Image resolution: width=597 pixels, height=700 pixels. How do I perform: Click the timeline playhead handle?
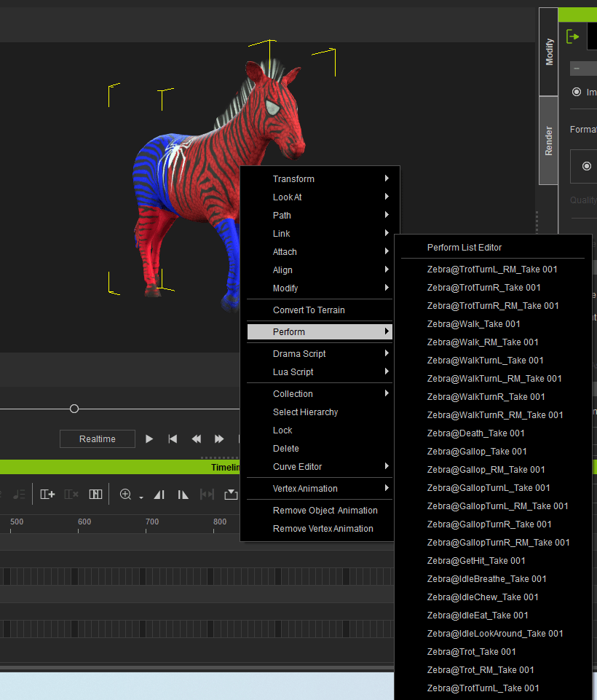click(x=74, y=409)
